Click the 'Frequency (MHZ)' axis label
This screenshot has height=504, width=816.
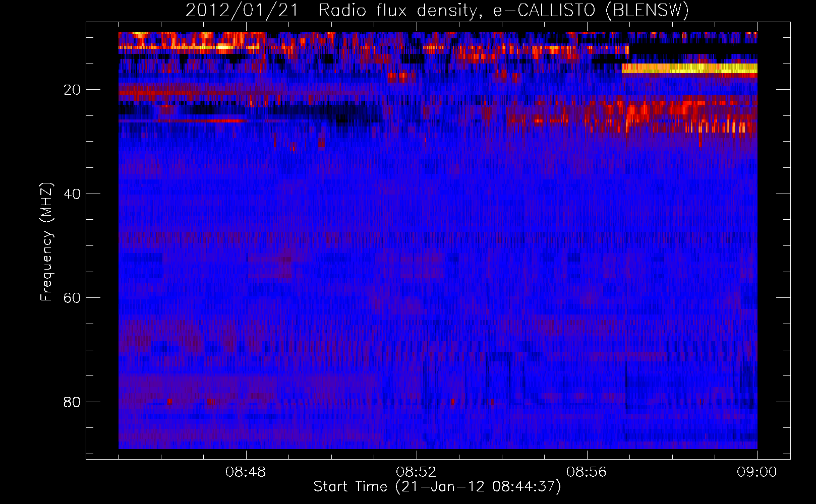[x=46, y=242]
